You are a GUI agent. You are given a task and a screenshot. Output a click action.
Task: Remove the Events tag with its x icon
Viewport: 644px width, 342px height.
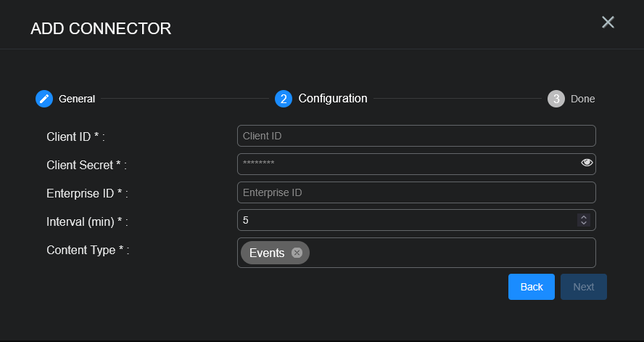tap(297, 253)
